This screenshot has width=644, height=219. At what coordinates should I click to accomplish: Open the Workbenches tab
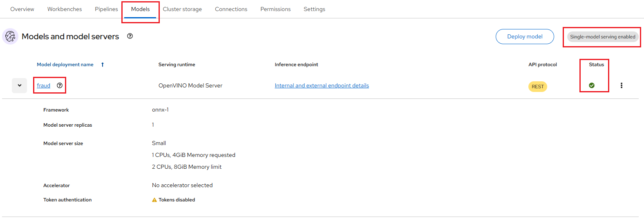(65, 9)
